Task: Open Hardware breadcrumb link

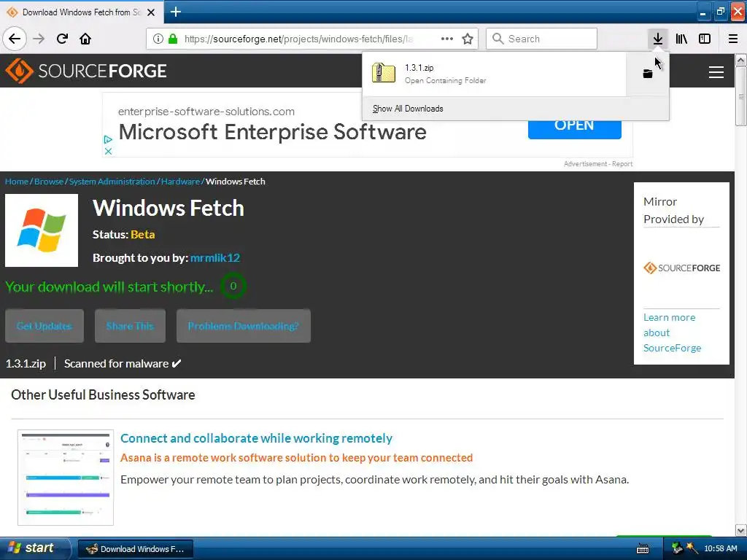Action: [x=180, y=182]
